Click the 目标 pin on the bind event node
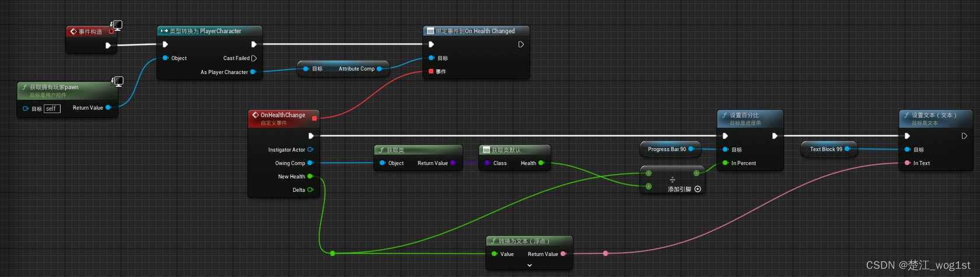 point(432,58)
